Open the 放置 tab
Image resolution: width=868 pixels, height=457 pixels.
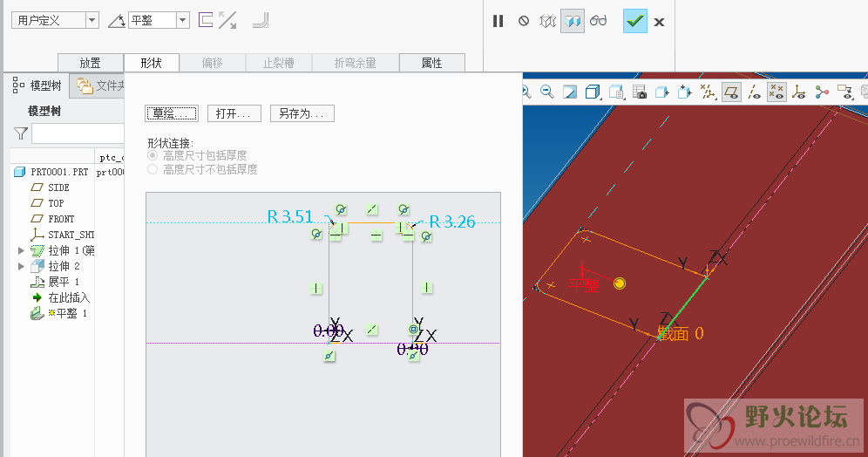(x=91, y=63)
